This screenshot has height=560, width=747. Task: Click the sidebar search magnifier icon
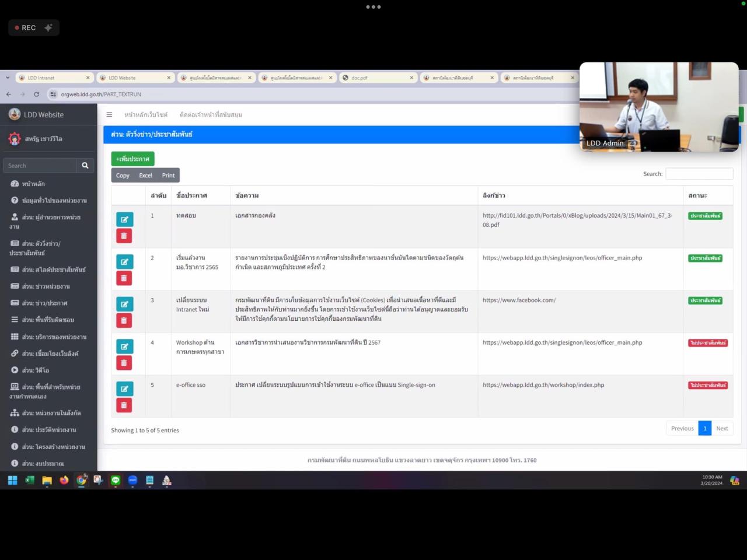(85, 166)
